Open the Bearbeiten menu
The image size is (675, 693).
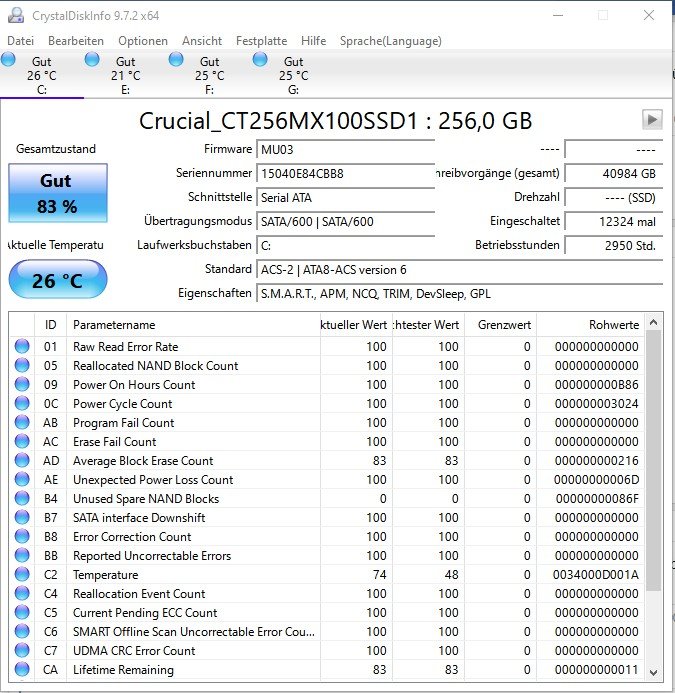pyautogui.click(x=76, y=41)
